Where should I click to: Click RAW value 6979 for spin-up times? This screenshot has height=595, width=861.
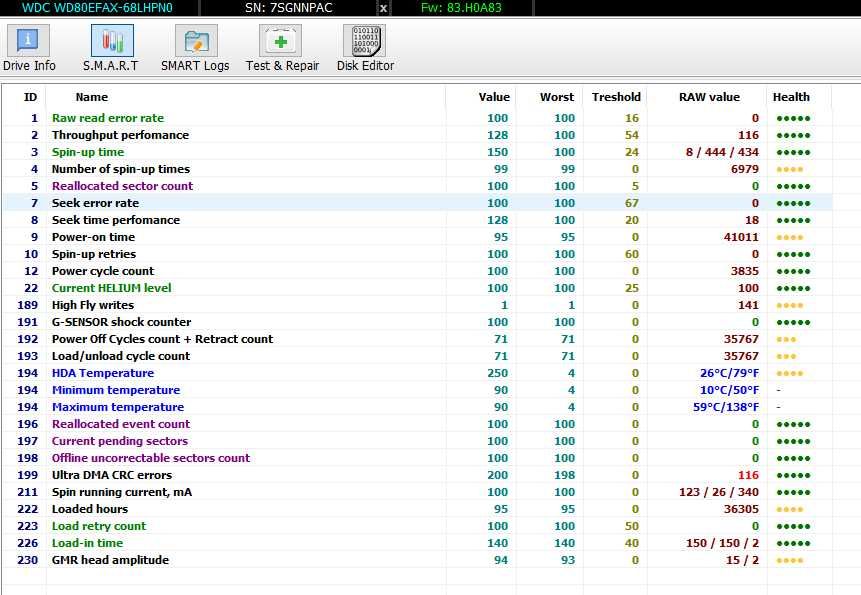pos(745,169)
